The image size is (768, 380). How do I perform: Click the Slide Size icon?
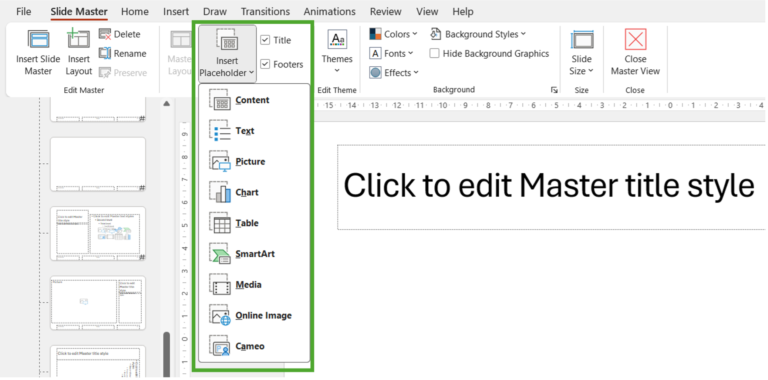point(582,40)
